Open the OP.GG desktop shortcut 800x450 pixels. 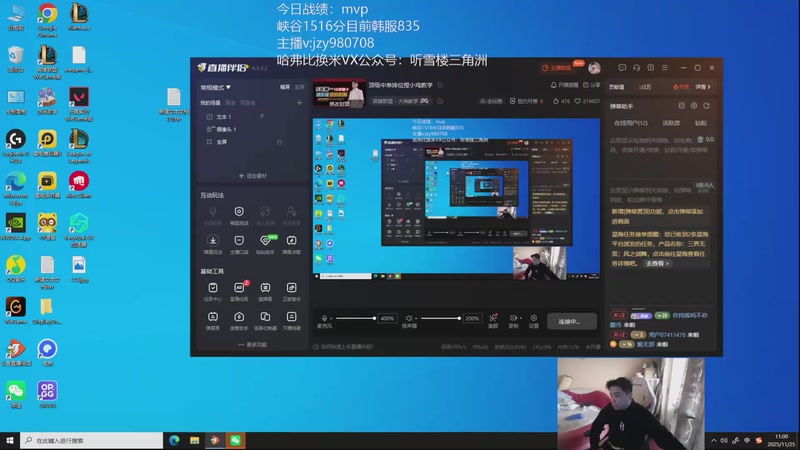(x=47, y=394)
